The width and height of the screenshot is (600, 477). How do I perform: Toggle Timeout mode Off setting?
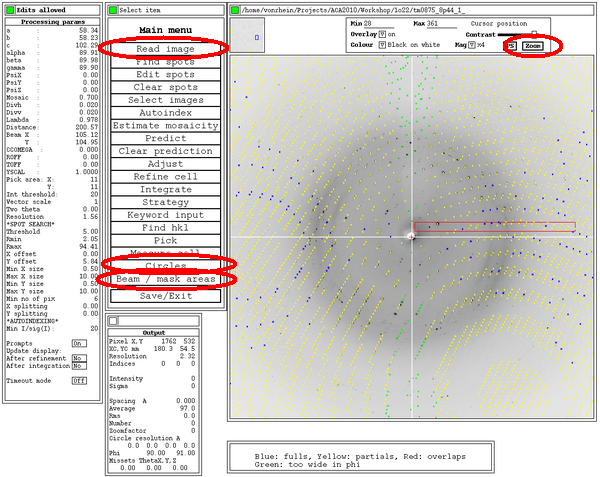78,380
